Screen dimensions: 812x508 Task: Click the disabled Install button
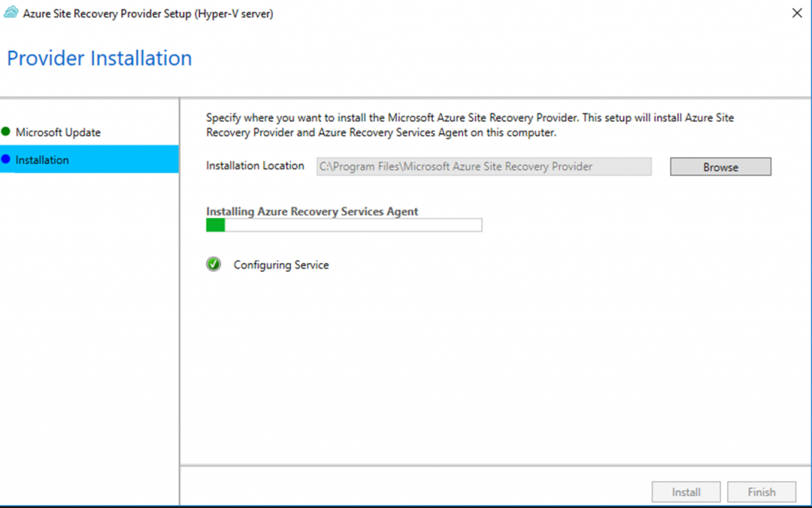click(686, 492)
